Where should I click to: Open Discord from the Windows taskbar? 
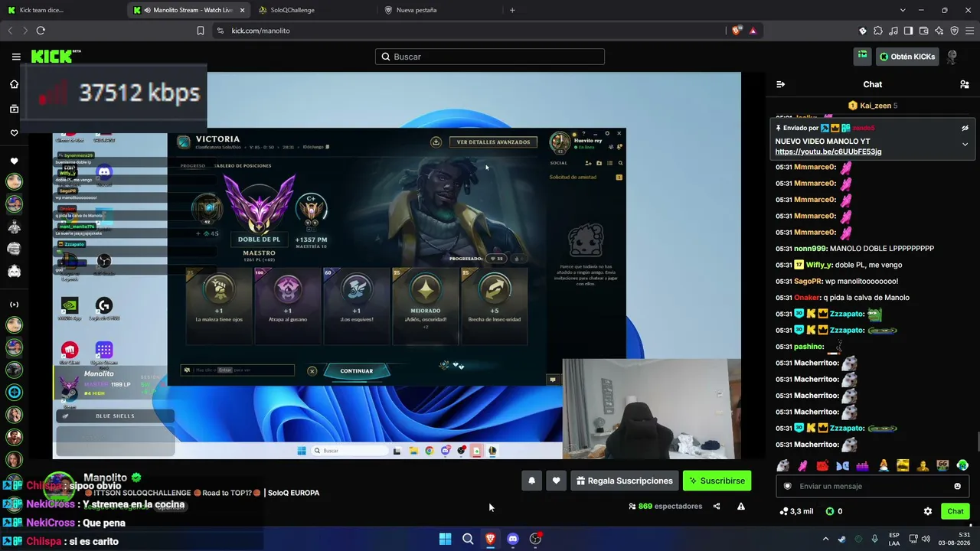513,539
